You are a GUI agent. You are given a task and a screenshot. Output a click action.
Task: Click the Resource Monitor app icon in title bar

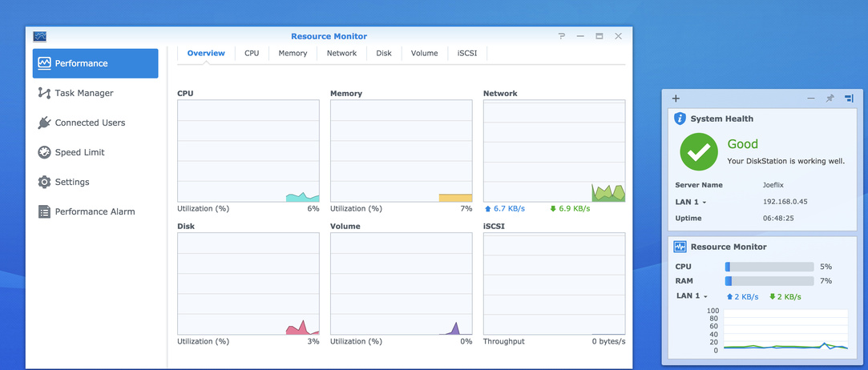coord(40,37)
